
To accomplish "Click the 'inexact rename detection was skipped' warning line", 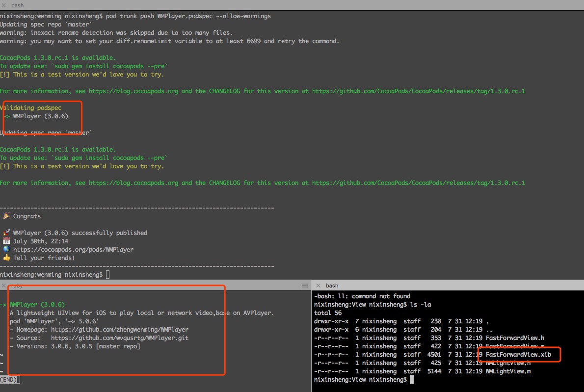I will point(116,33).
